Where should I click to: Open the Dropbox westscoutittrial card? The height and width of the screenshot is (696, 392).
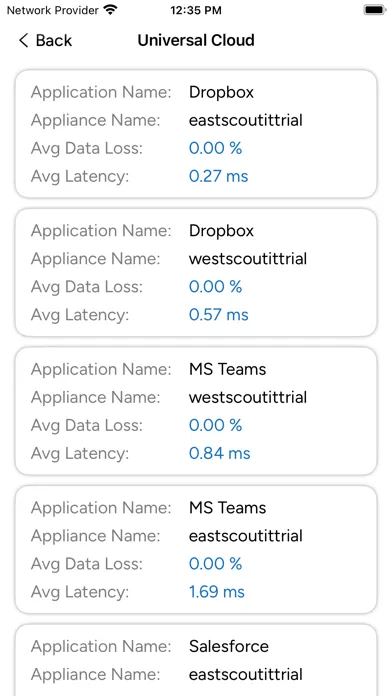pos(196,272)
